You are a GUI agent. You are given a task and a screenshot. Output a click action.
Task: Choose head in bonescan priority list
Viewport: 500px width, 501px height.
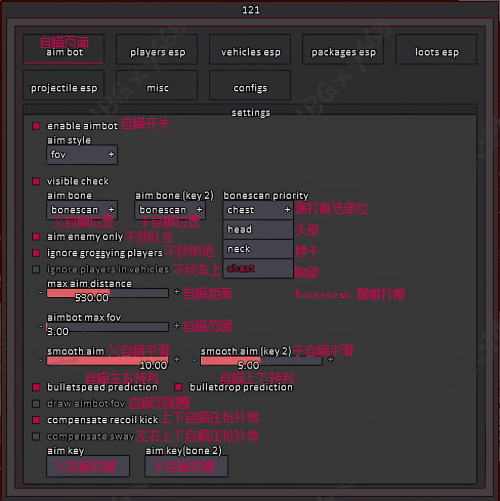coord(258,229)
